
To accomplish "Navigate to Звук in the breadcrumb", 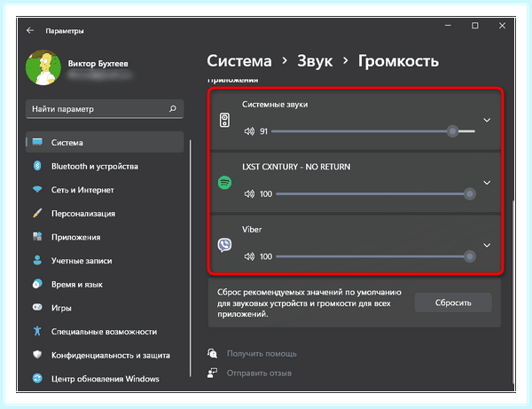I will (315, 62).
